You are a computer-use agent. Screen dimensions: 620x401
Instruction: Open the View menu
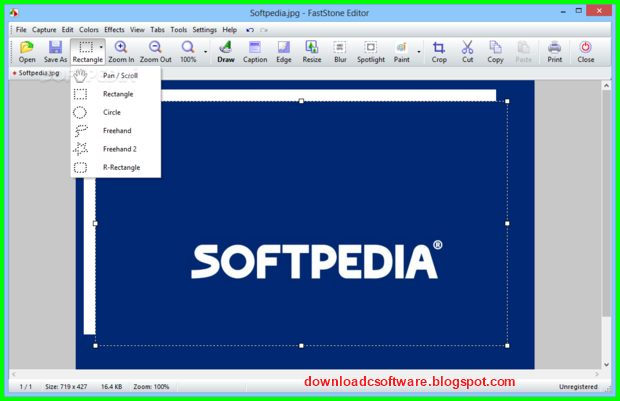[137, 30]
